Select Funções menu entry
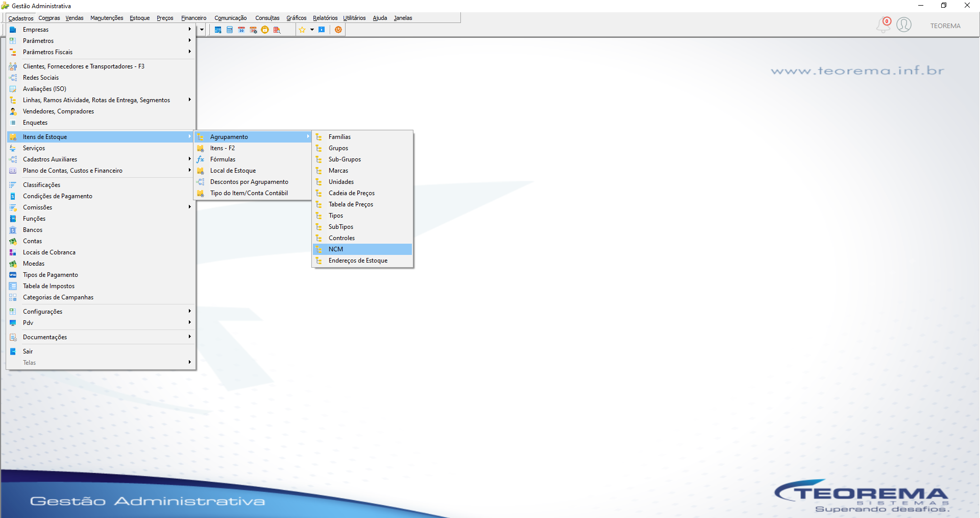980x518 pixels. pyautogui.click(x=101, y=219)
